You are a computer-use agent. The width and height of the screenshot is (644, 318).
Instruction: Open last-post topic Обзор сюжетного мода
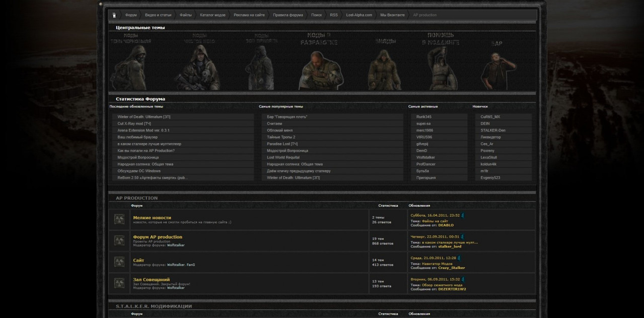coord(442,285)
